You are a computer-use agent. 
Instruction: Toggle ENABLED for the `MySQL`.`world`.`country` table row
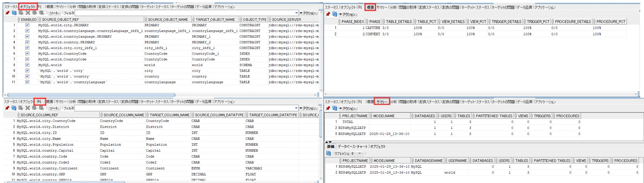tap(27, 76)
